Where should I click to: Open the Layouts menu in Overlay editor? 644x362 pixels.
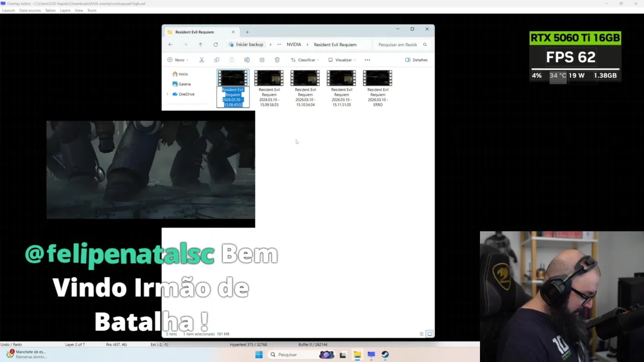[9, 11]
